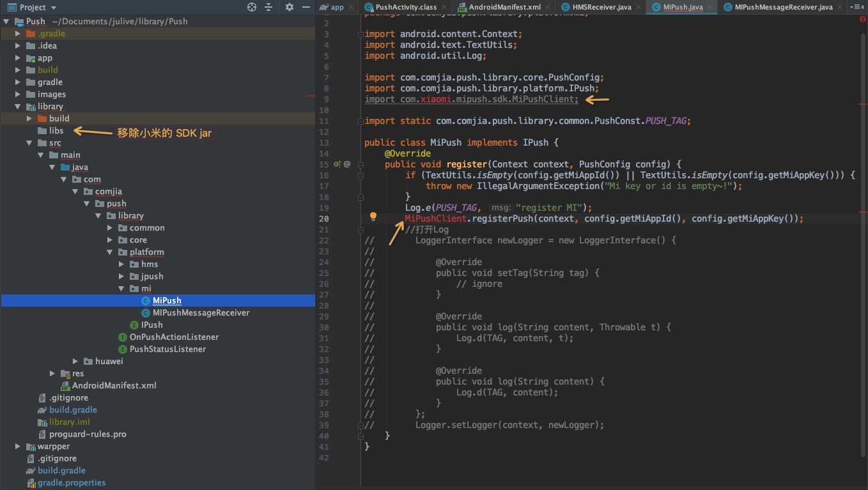Select AndroidManifest.xml in the project tree
Viewport: 868px width, 490px height.
click(108, 385)
